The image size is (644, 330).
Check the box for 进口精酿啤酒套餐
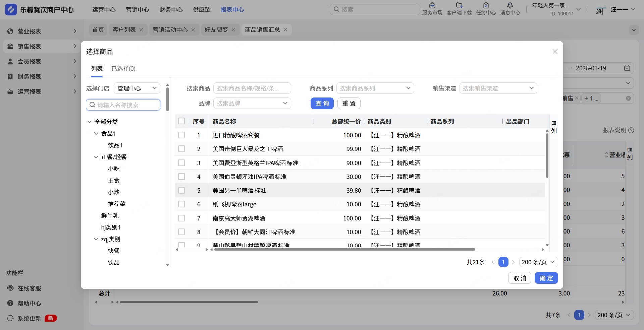(181, 135)
